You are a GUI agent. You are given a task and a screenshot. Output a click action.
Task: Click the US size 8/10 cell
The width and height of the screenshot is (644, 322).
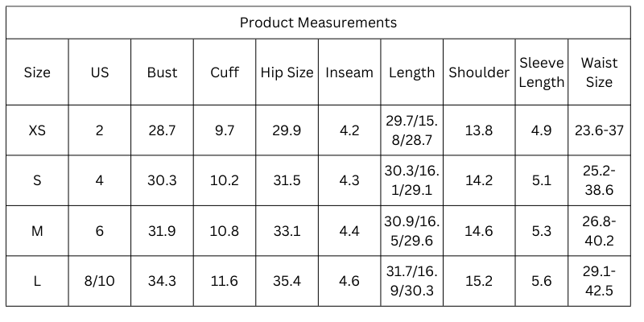click(x=100, y=281)
